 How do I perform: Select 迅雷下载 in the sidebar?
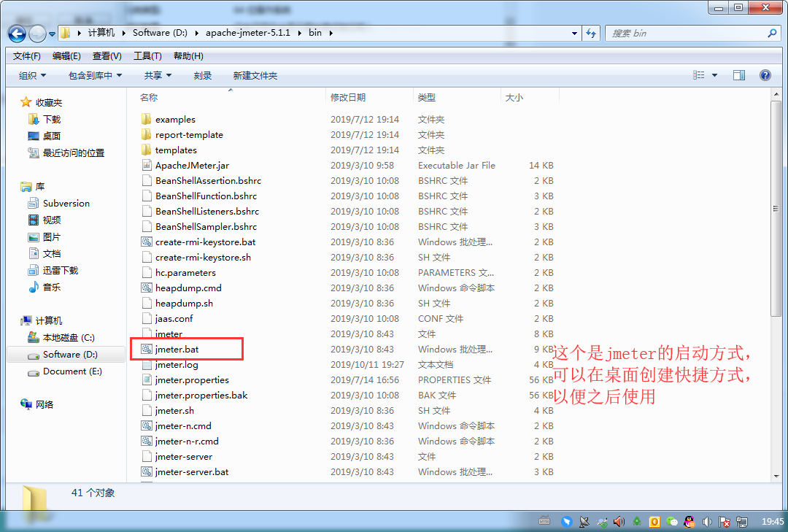(61, 270)
